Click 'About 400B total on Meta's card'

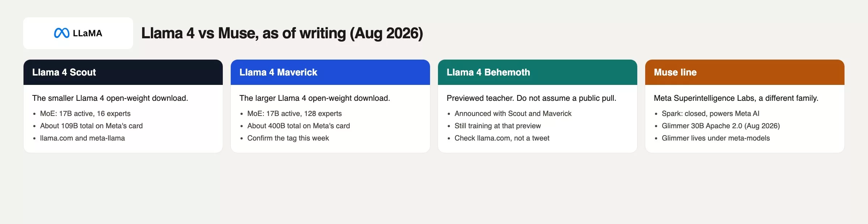click(x=298, y=126)
